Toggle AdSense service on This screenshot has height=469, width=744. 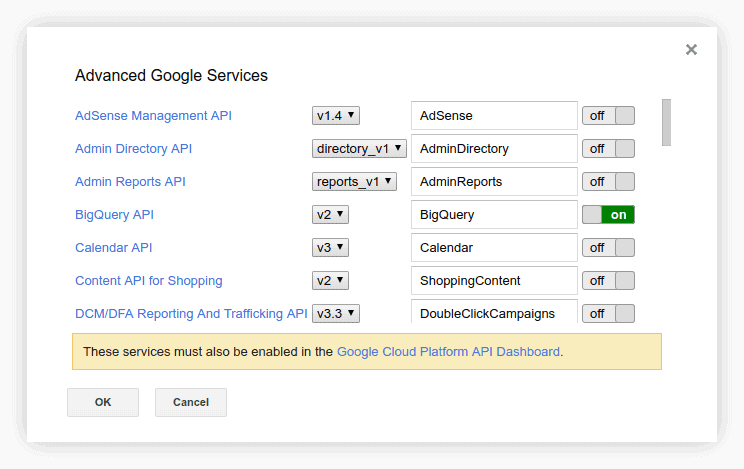pos(608,115)
